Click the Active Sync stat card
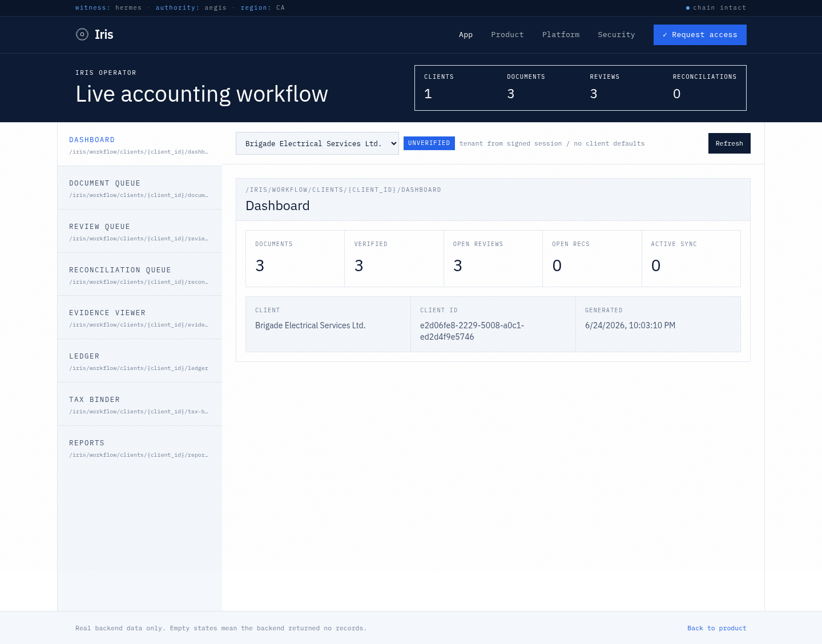Screen dimensions: 822x644 tap(691, 259)
